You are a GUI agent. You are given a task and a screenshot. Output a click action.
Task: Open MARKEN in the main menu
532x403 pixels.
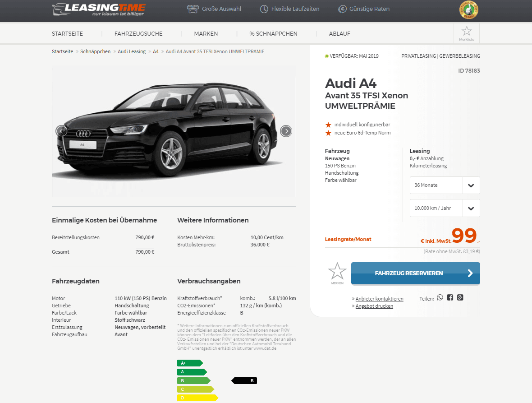tap(206, 33)
